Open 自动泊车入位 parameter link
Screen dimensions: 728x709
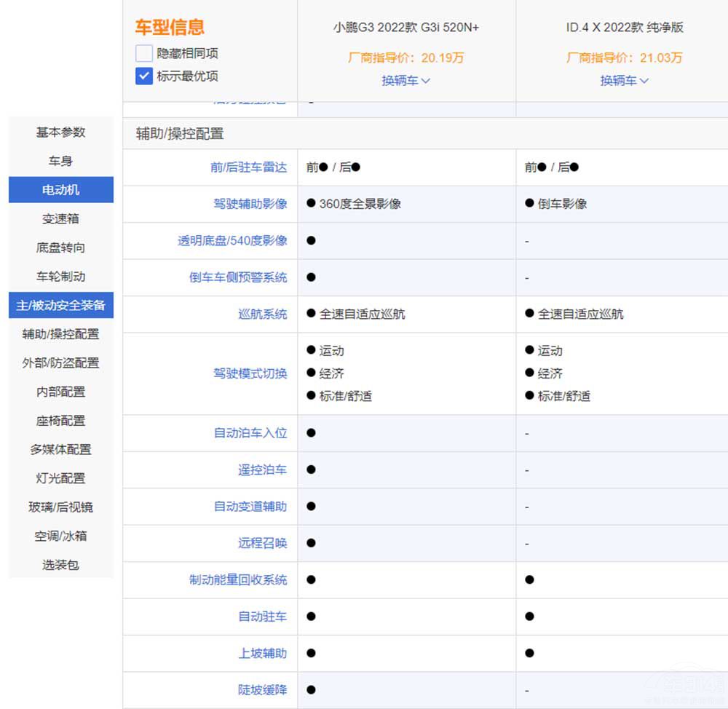pyautogui.click(x=250, y=433)
